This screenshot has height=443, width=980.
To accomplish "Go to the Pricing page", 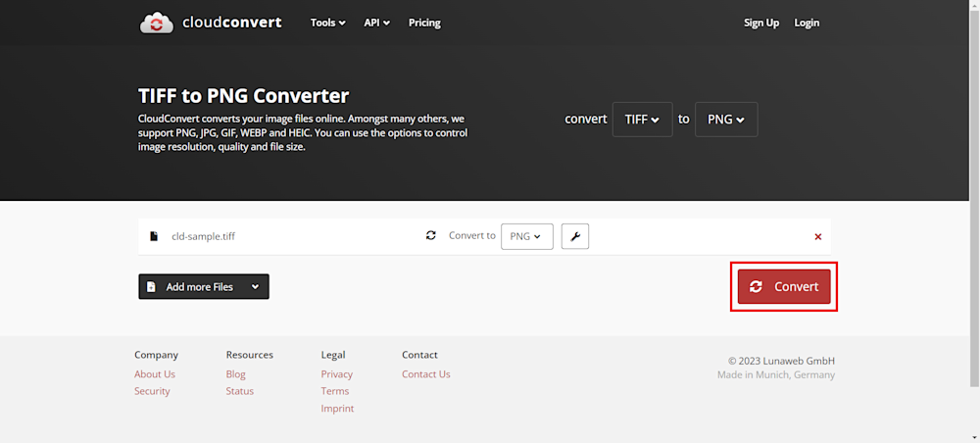I will [x=424, y=23].
